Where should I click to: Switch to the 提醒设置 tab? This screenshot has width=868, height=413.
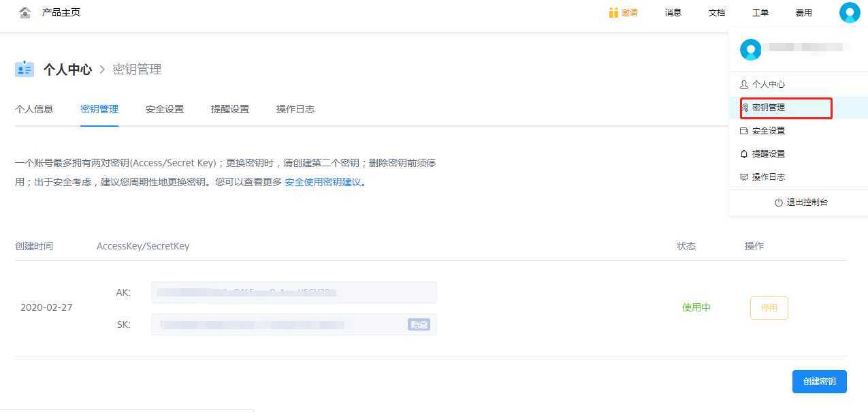(x=230, y=109)
